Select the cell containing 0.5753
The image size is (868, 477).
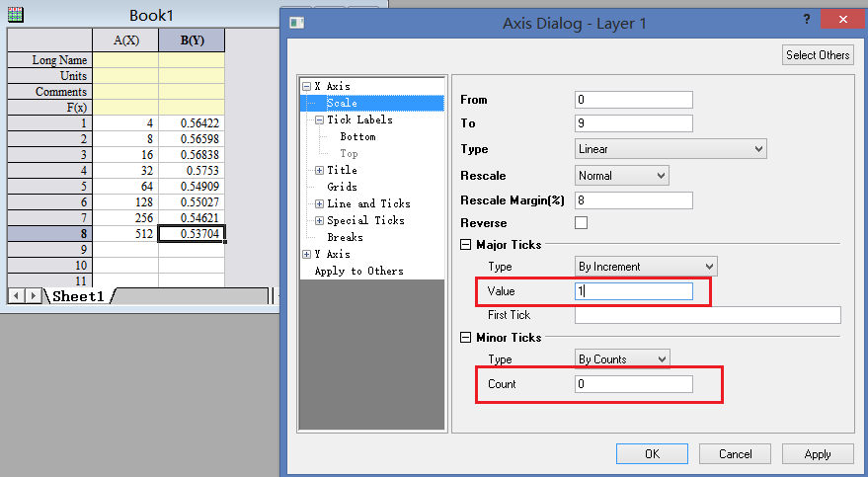[193, 171]
